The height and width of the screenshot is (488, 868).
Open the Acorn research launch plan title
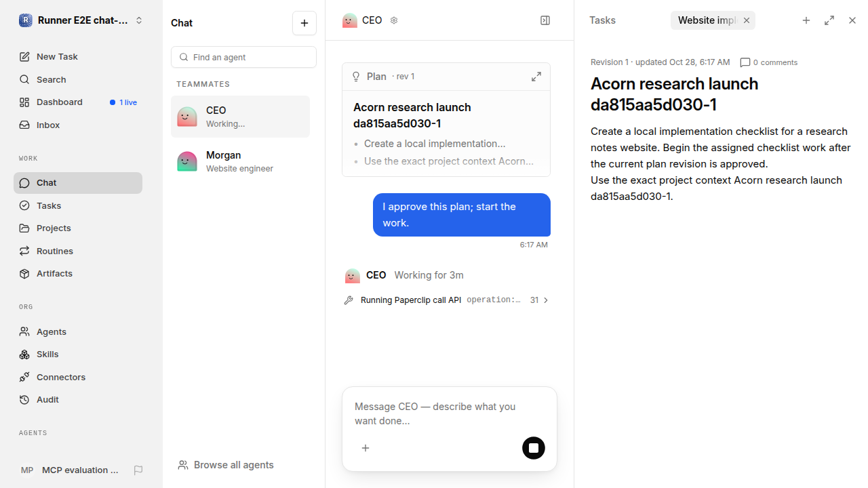coord(412,115)
